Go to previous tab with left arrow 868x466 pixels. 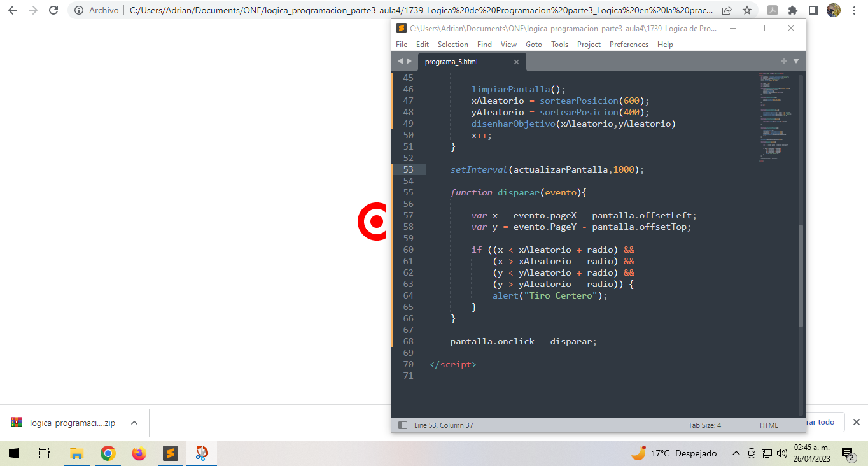point(400,61)
